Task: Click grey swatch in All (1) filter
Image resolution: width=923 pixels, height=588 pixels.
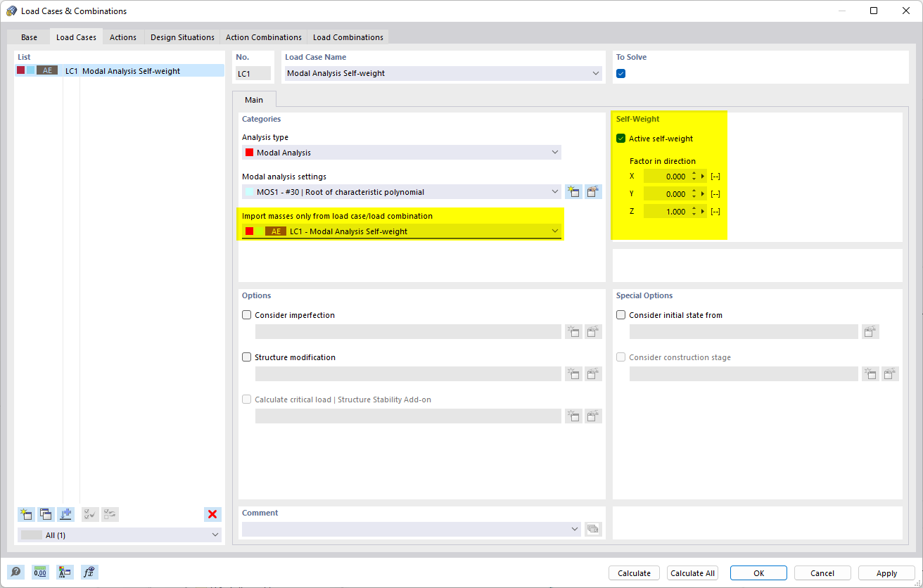Action: point(32,535)
